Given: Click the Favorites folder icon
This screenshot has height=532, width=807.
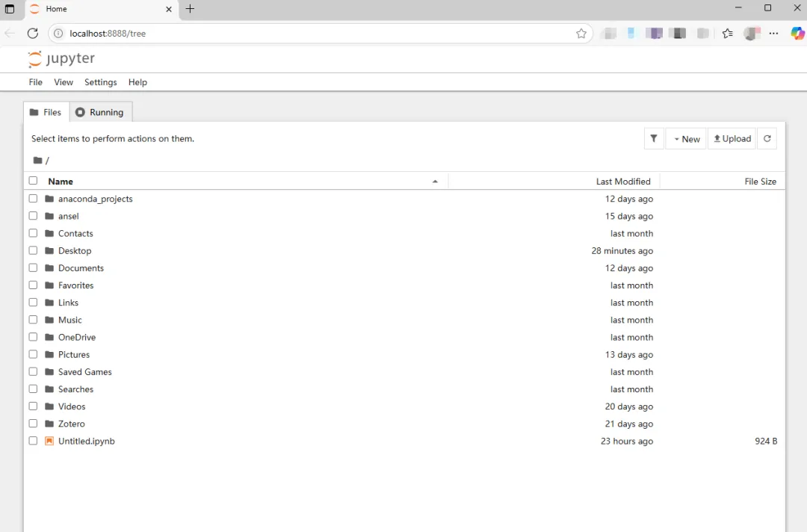Looking at the screenshot, I should pyautogui.click(x=49, y=285).
